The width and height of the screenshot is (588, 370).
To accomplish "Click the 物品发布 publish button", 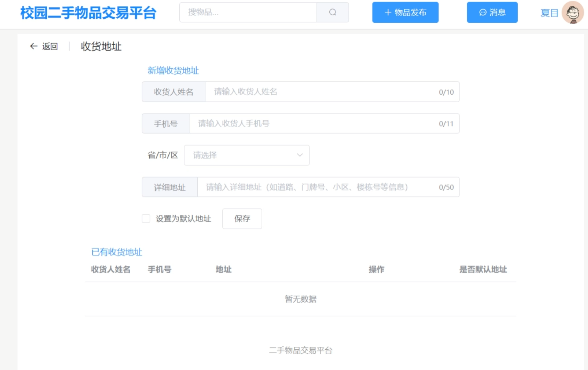I will 405,12.
